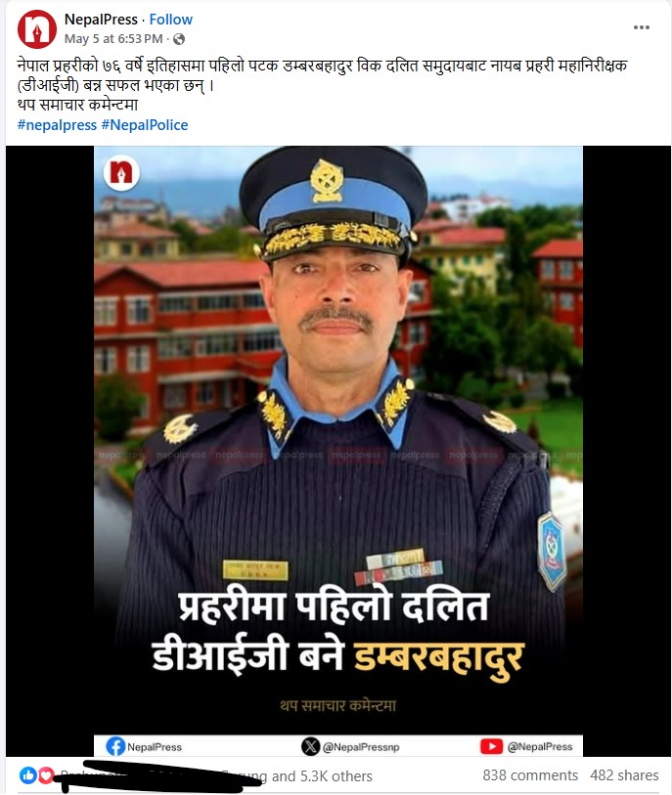Open the three-dot post options menu
Image resolution: width=672 pixels, height=795 pixels.
[641, 27]
